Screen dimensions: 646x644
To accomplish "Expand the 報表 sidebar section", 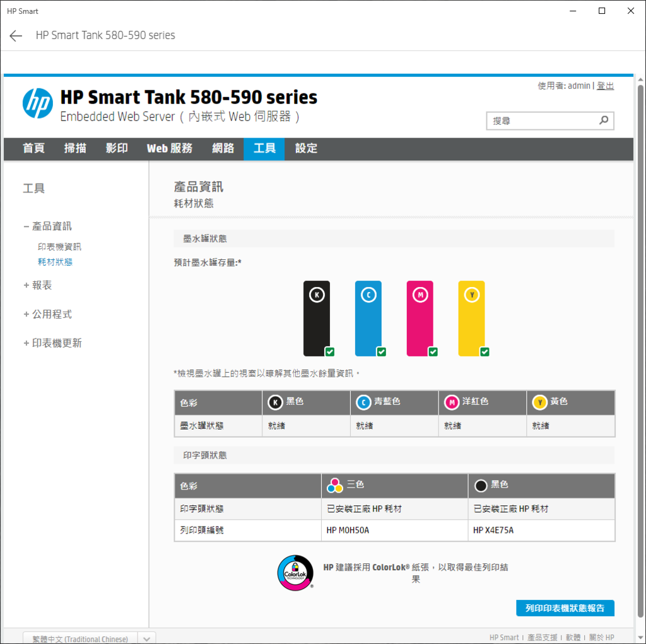I will coord(26,285).
